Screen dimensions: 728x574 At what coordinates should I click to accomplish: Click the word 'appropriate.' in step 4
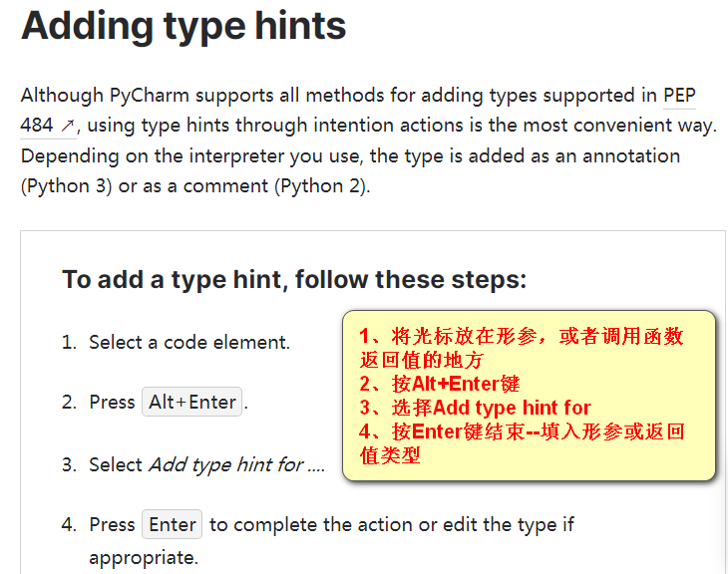tap(144, 558)
